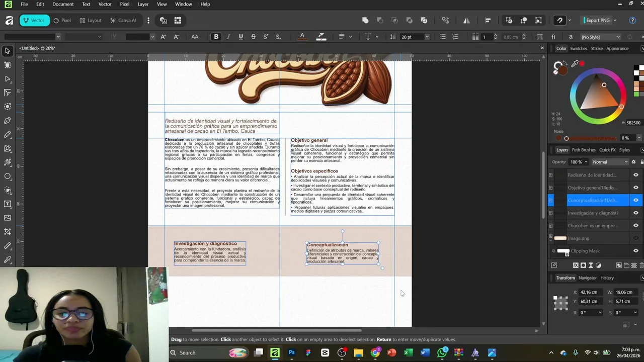The height and width of the screenshot is (362, 644).
Task: Switch to the Navigator tab
Action: (587, 278)
